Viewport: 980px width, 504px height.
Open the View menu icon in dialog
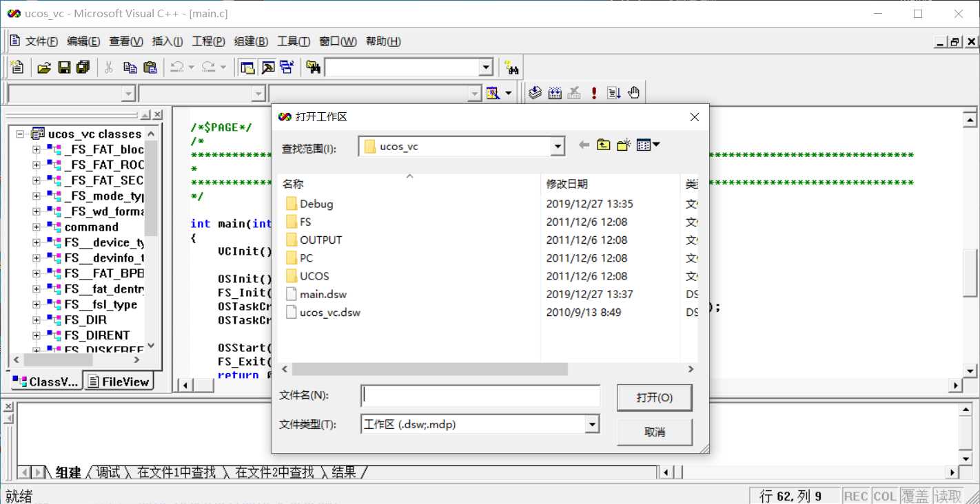pyautogui.click(x=648, y=145)
